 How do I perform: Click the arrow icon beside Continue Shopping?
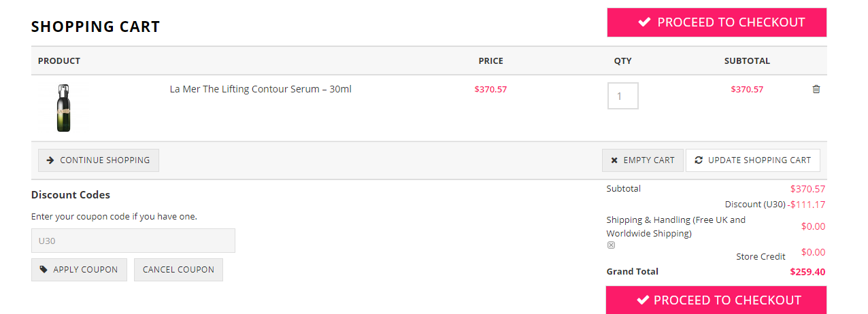[x=50, y=160]
